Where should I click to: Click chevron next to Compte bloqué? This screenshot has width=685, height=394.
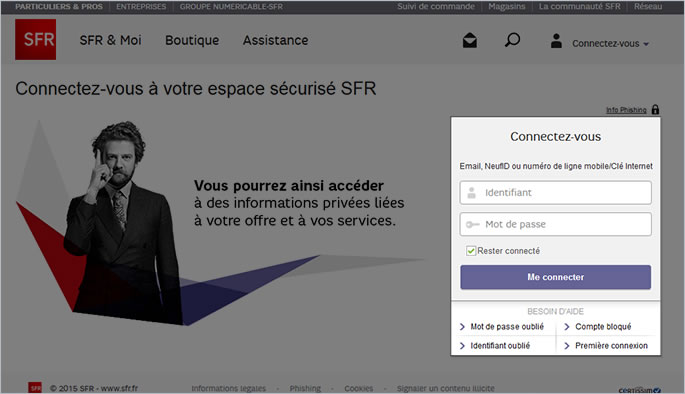(x=567, y=327)
